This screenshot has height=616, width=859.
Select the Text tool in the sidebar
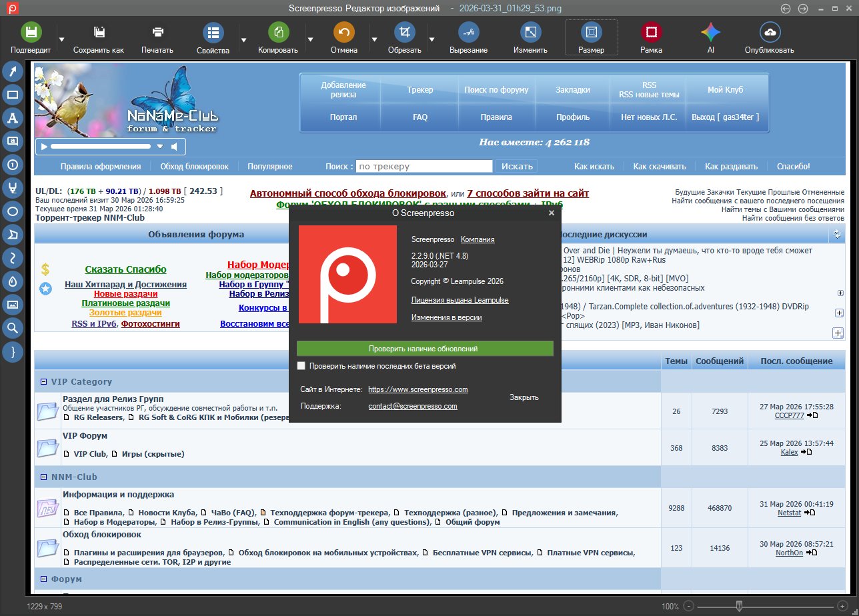point(13,118)
